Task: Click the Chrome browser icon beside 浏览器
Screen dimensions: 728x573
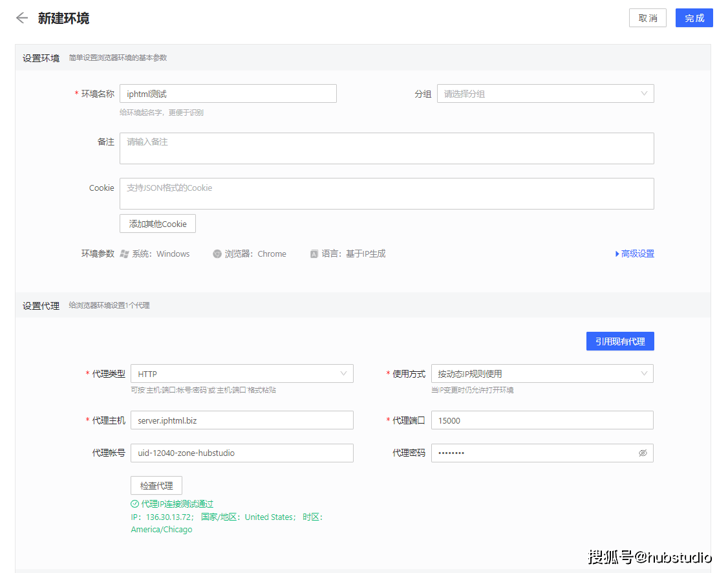Action: point(217,254)
